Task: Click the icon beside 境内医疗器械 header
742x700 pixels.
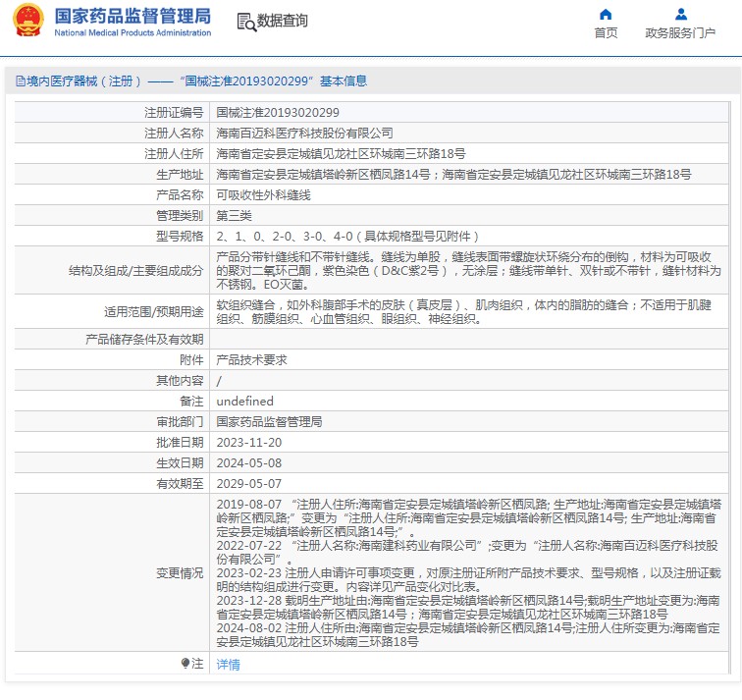Action: pos(19,81)
